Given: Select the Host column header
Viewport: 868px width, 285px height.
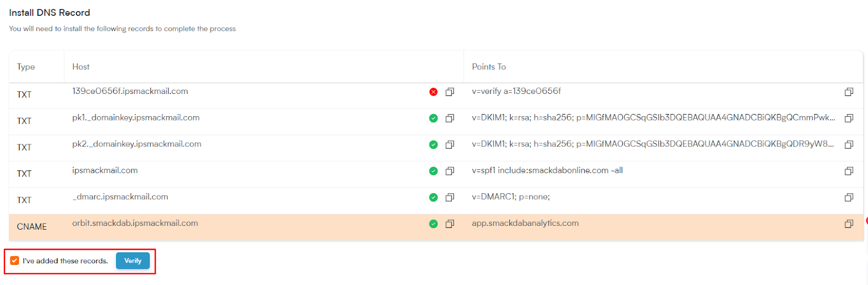Looking at the screenshot, I should pyautogui.click(x=81, y=67).
